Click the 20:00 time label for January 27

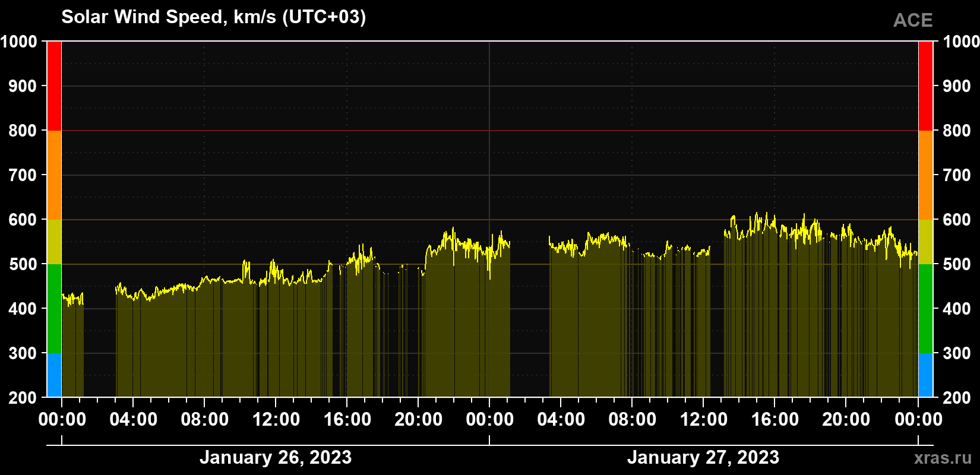click(846, 420)
